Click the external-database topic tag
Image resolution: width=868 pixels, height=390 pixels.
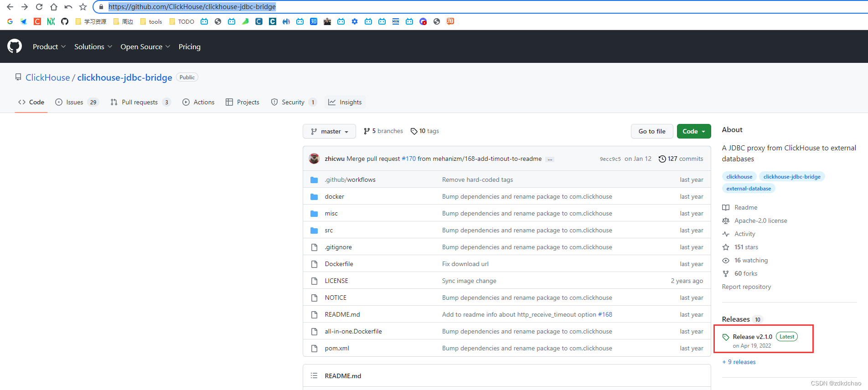click(749, 189)
